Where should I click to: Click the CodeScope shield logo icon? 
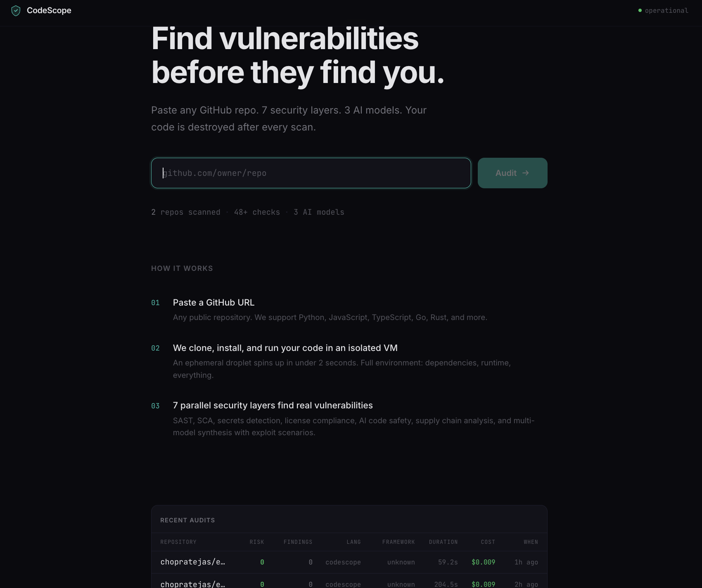click(16, 11)
